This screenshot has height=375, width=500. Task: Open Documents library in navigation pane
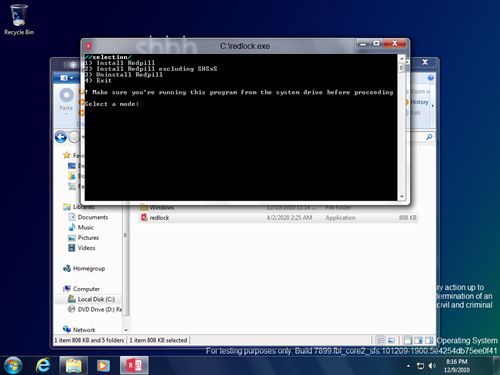93,217
